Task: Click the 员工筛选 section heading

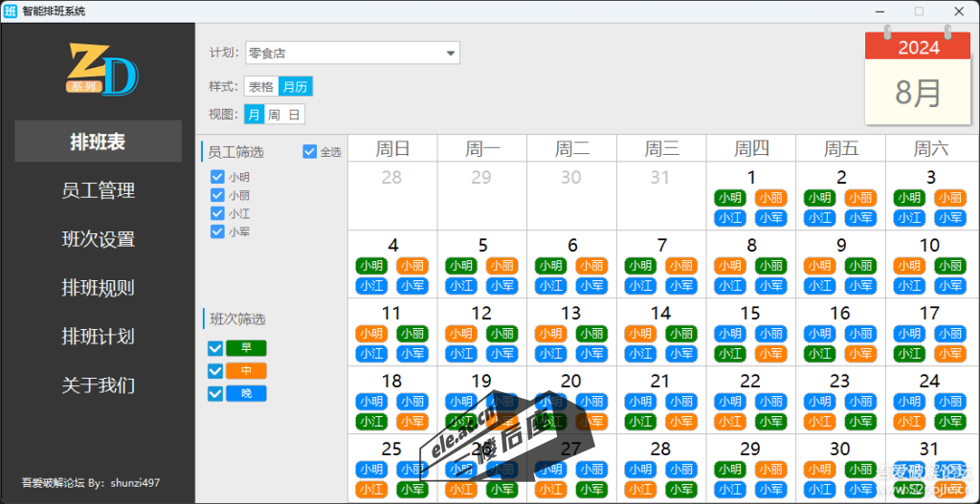Action: (235, 152)
